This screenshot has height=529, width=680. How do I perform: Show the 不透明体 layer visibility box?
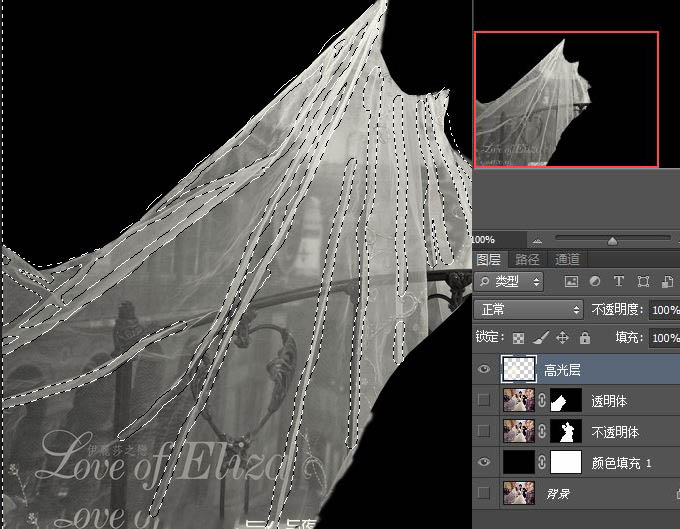pos(484,431)
